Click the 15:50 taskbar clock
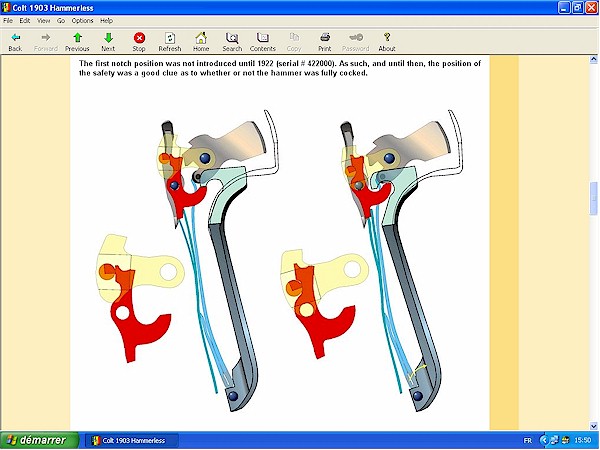The height and width of the screenshot is (450, 600). 583,440
